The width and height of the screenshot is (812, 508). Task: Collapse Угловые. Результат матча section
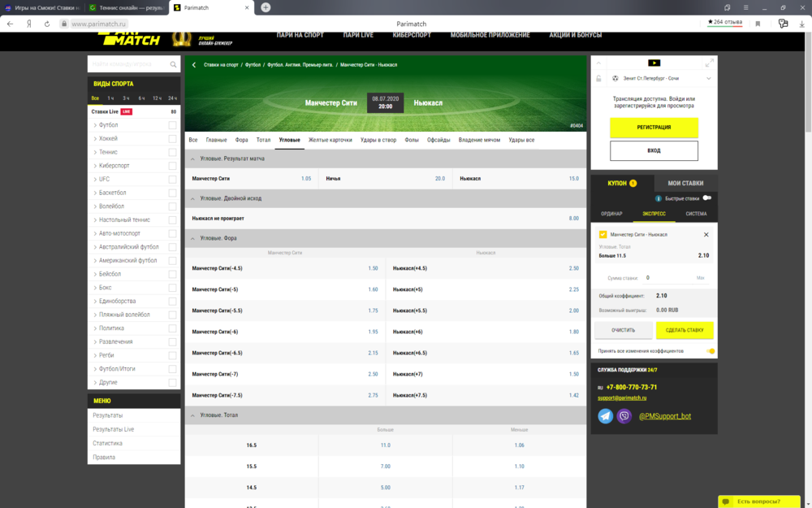(x=192, y=158)
